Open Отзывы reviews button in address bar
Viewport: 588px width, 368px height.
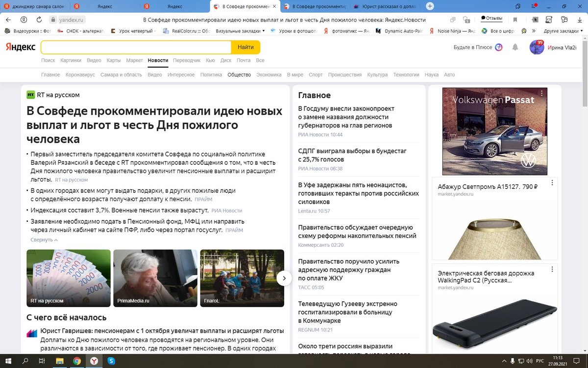(x=492, y=19)
